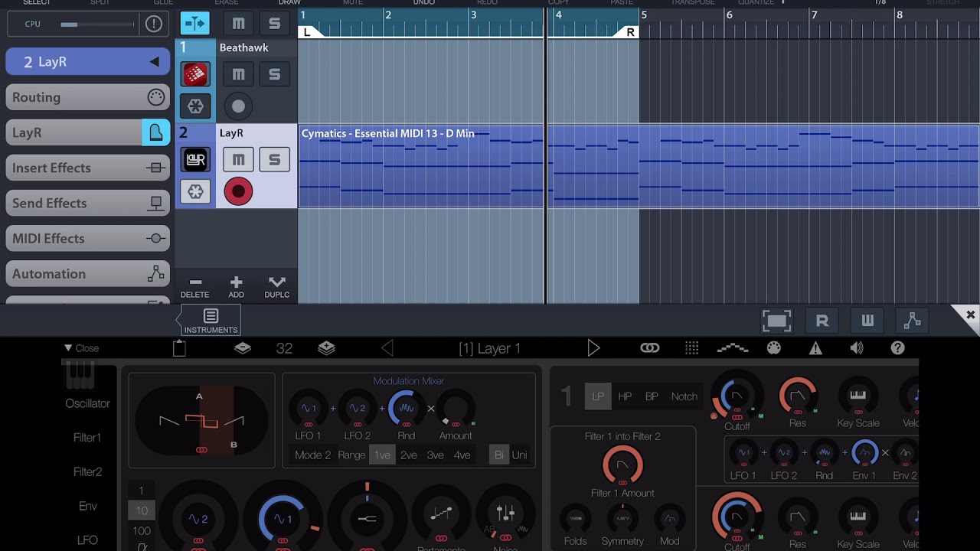The height and width of the screenshot is (551, 980).
Task: Select Notch filter type
Action: click(684, 396)
